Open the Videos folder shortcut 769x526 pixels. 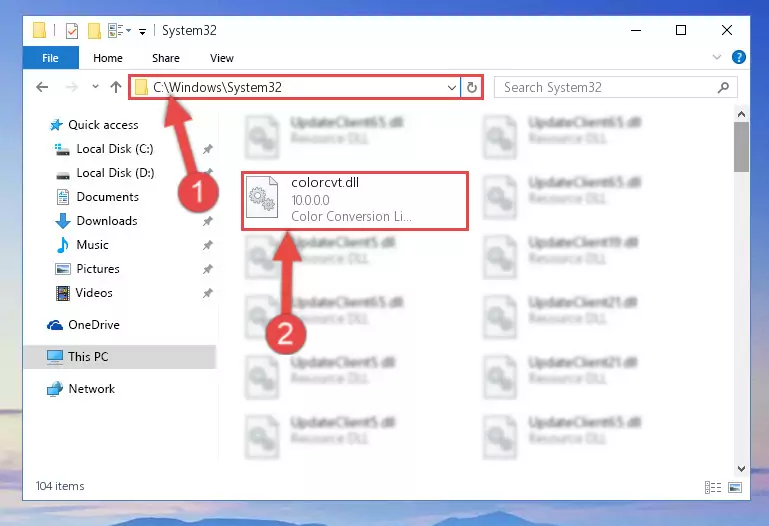[x=94, y=293]
